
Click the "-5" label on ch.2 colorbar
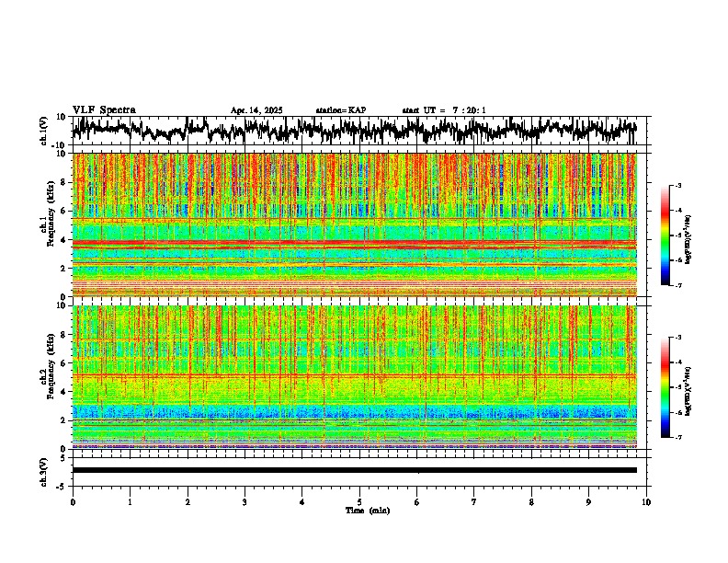[677, 387]
